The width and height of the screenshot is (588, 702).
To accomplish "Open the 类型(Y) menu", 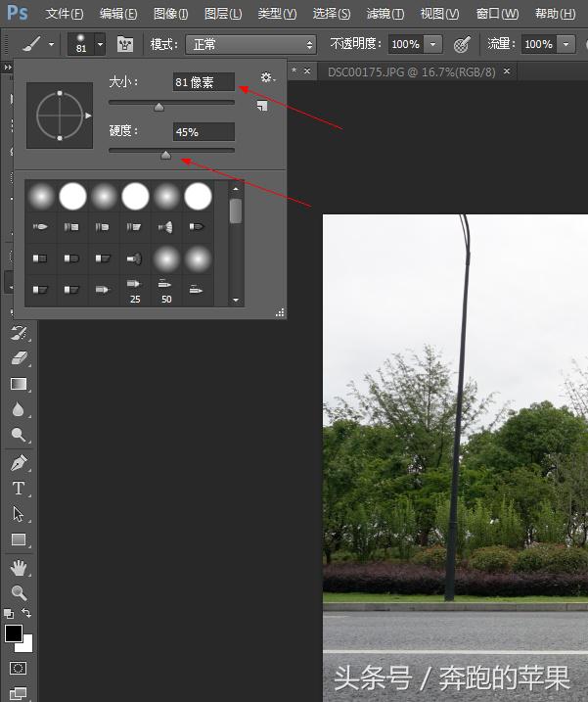I will pyautogui.click(x=277, y=14).
